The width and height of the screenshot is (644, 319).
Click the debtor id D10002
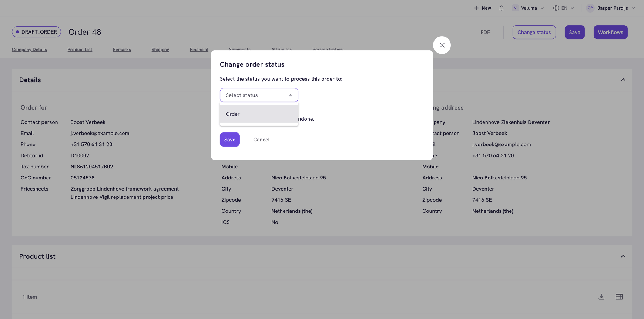pyautogui.click(x=80, y=155)
